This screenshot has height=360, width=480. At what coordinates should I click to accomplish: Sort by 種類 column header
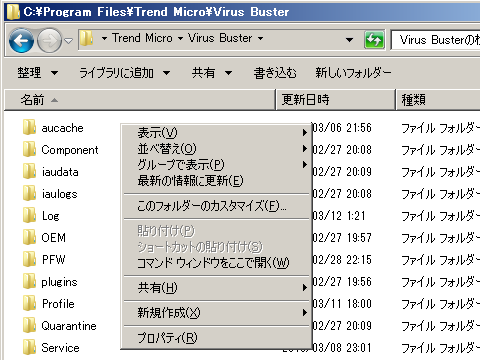[438, 99]
